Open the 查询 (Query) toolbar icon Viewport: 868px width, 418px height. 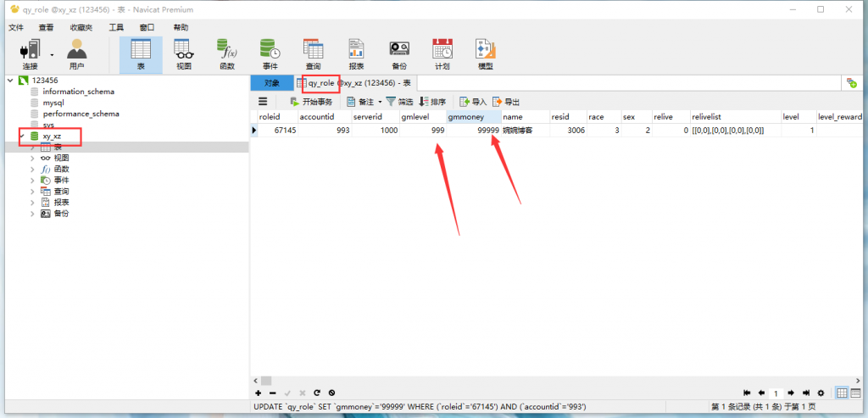313,53
